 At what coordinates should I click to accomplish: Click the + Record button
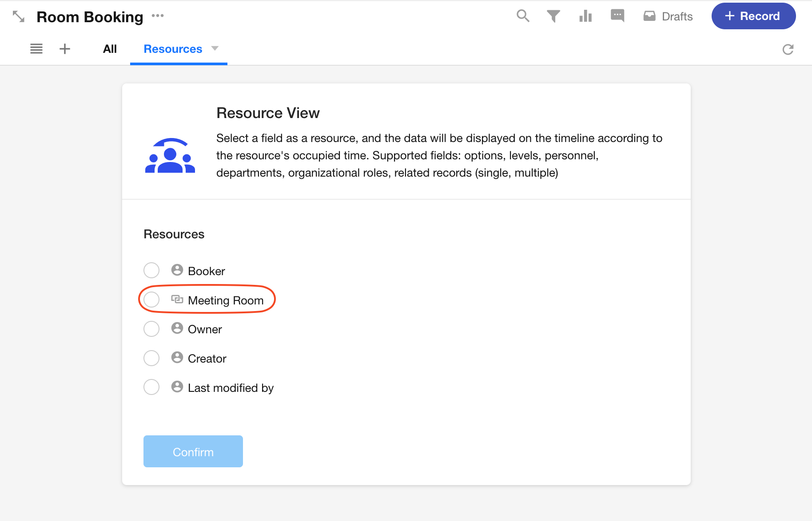click(753, 16)
